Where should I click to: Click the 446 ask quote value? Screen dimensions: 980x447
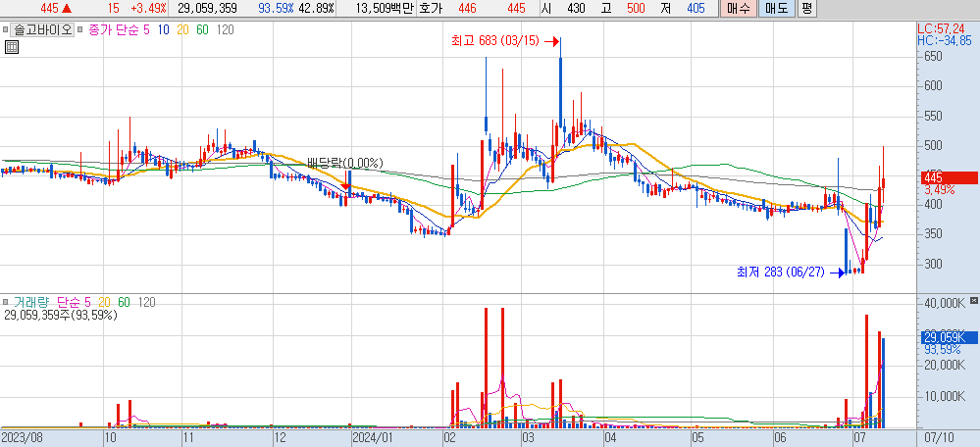[466, 9]
